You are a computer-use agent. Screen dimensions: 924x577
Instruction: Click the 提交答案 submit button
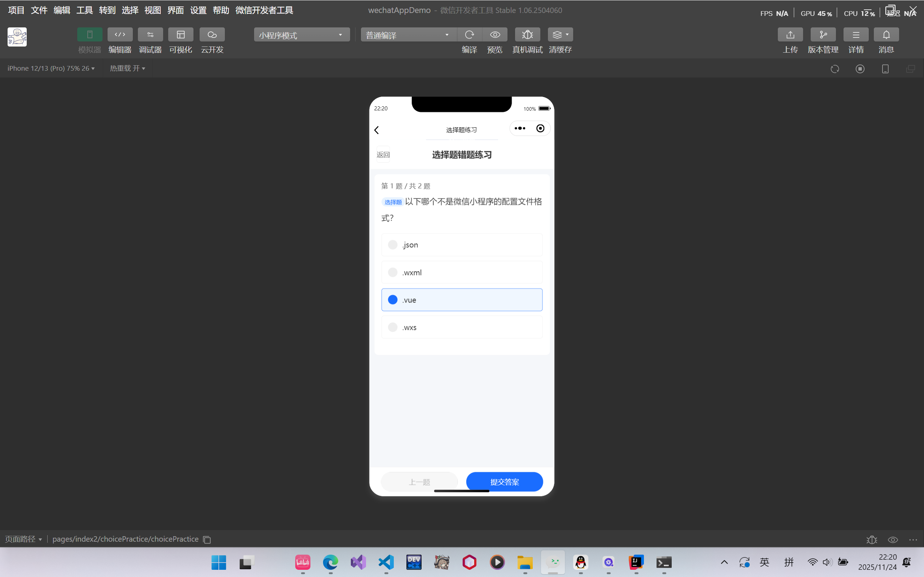coord(504,482)
